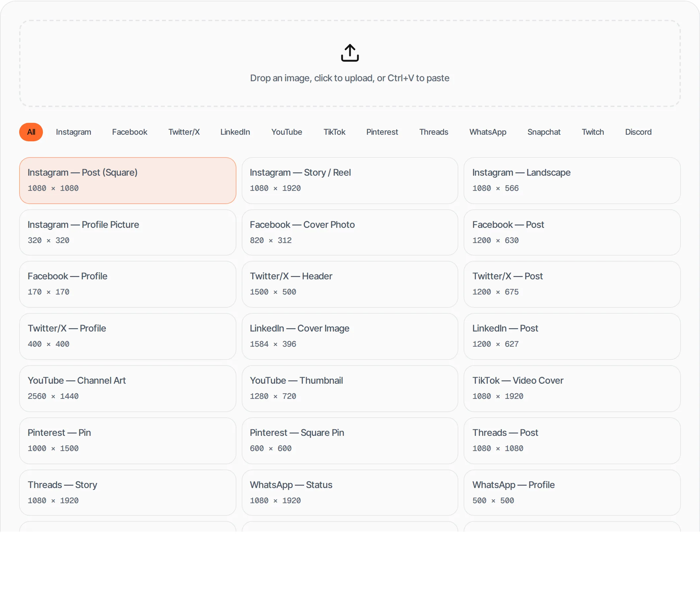Switch to the Twitter/X filter
700x595 pixels.
click(x=184, y=132)
